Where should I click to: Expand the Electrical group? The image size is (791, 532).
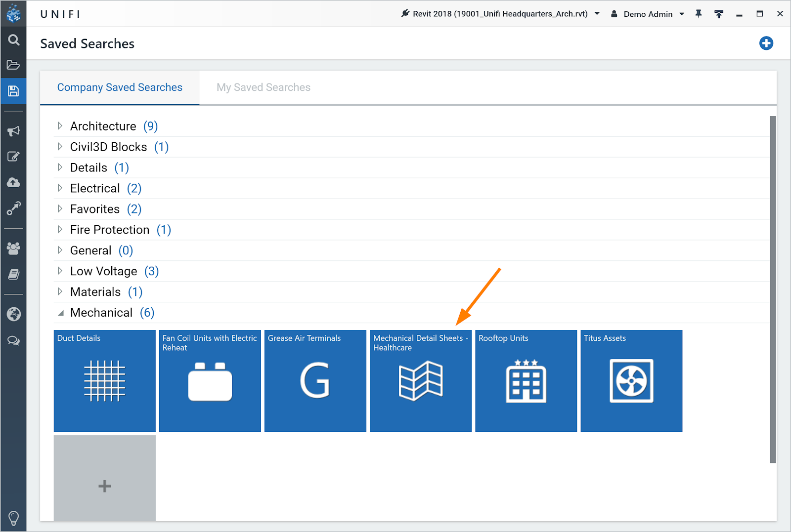[60, 188]
